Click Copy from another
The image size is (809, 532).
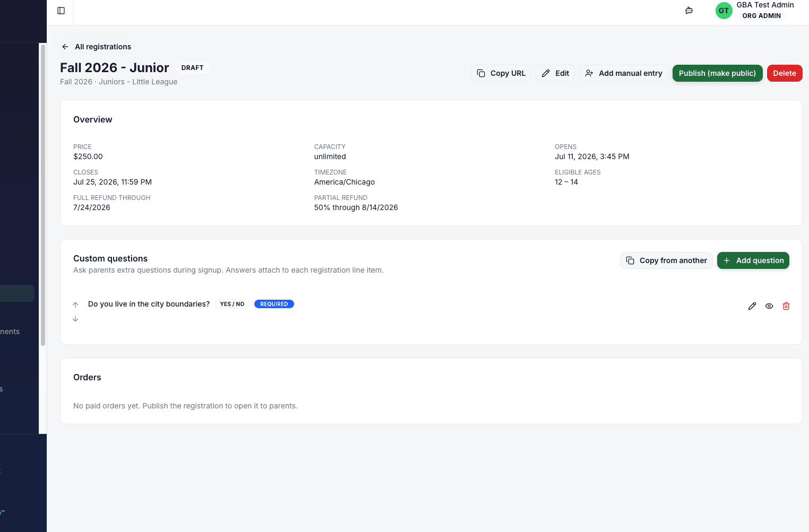coord(666,260)
